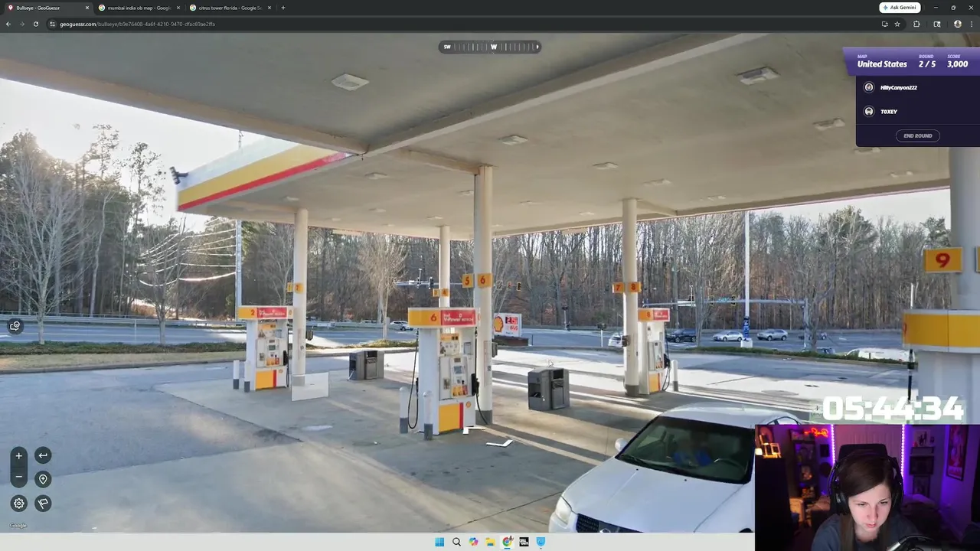This screenshot has height=551, width=980.
Task: Open Chrome three-dot menu
Action: pyautogui.click(x=971, y=24)
